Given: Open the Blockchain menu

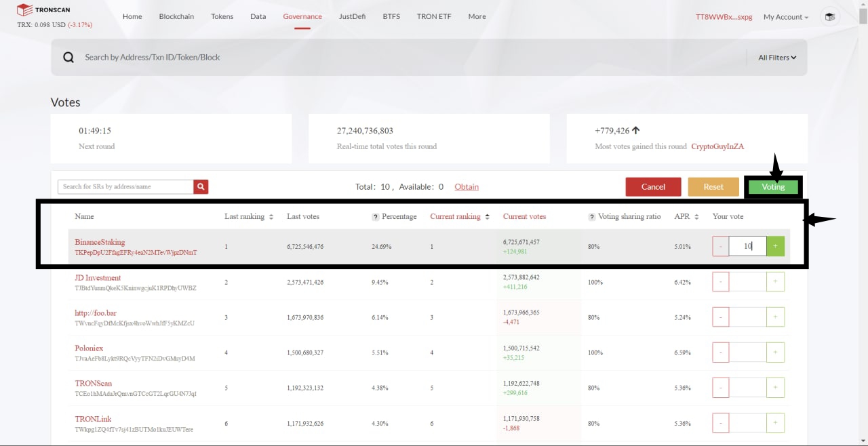Looking at the screenshot, I should (x=176, y=16).
